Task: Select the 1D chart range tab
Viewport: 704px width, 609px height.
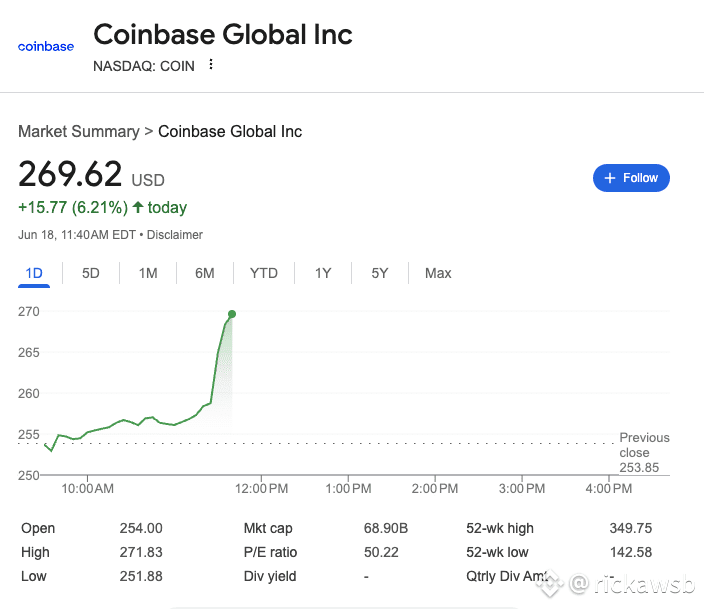Action: (x=34, y=273)
